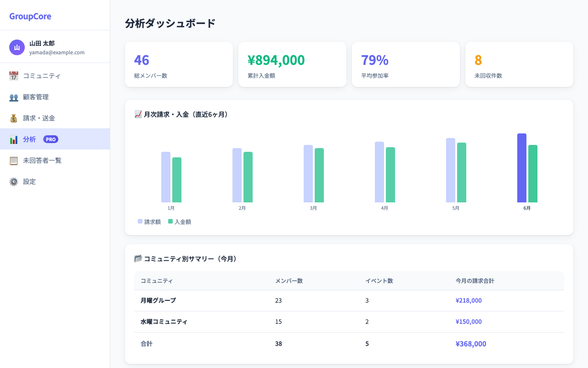Click the ¥218,000 amount for 月曜グループ
Viewport: 588px width, 368px height.
click(469, 300)
